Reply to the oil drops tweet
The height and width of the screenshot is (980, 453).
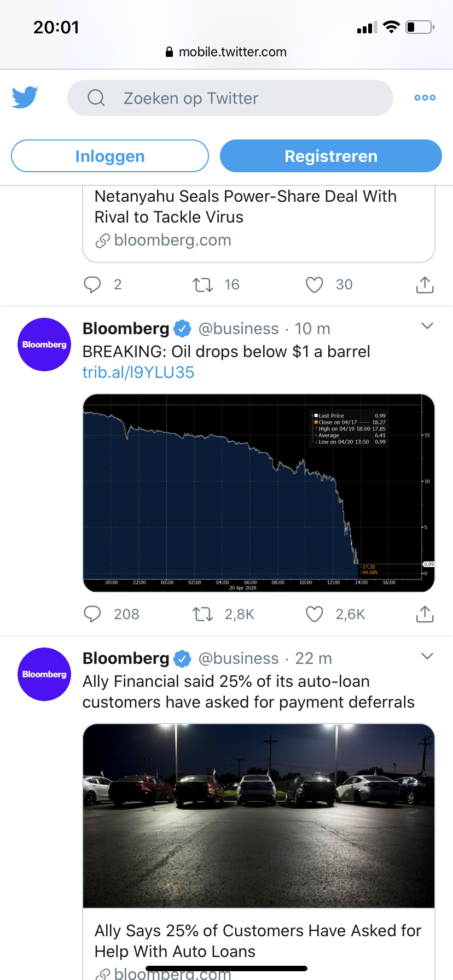click(92, 614)
